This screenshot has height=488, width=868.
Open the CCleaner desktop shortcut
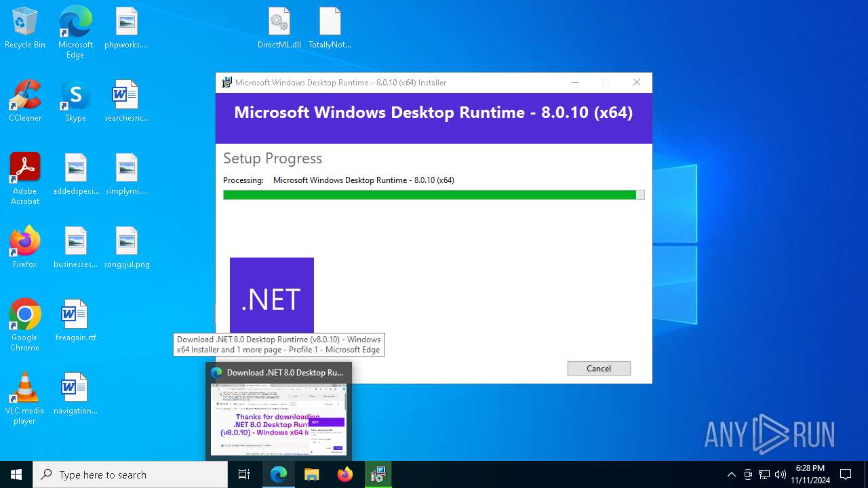(x=25, y=102)
